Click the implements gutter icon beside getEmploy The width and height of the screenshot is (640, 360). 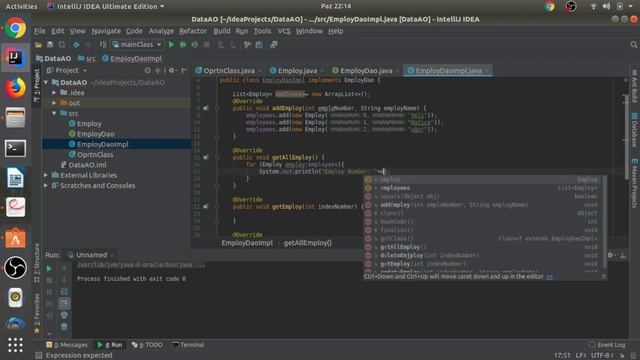click(x=206, y=207)
